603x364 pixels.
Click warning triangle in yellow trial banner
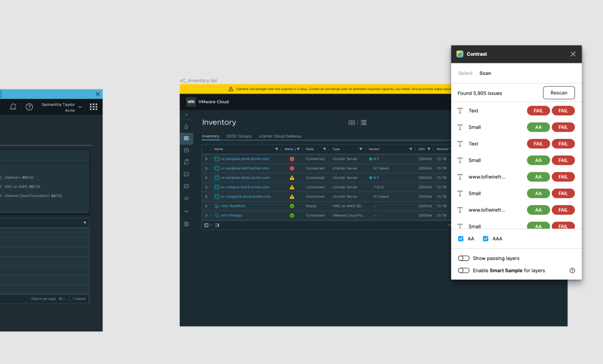point(231,89)
